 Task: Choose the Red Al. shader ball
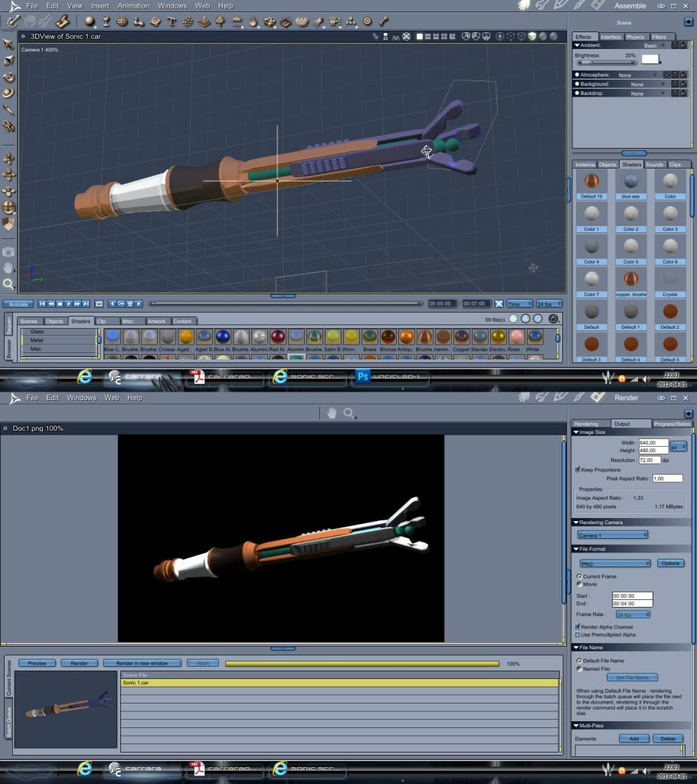pos(278,336)
